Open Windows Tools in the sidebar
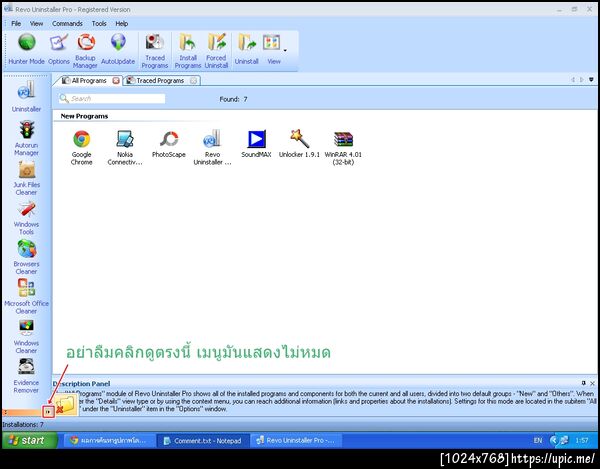600x469 pixels. pos(26,218)
